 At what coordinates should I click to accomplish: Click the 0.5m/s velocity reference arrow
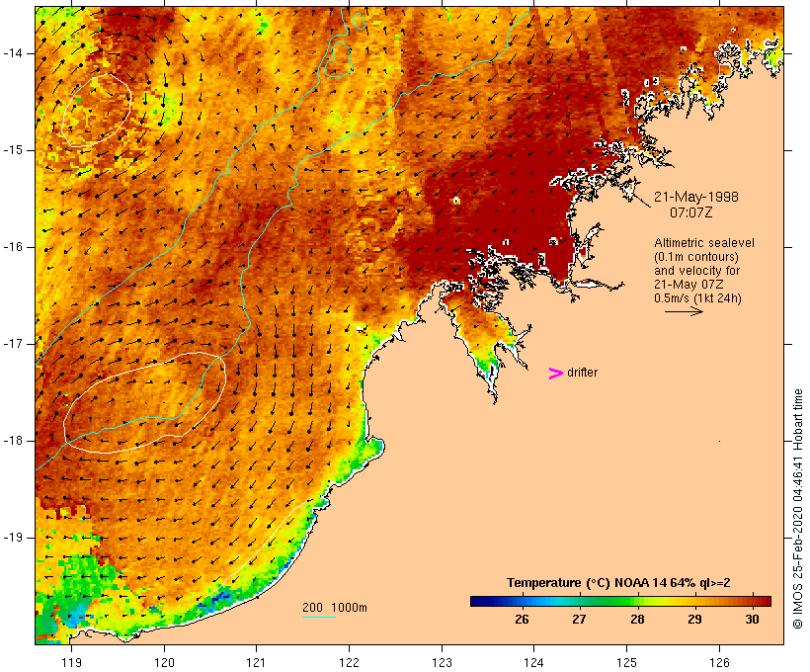pos(684,311)
